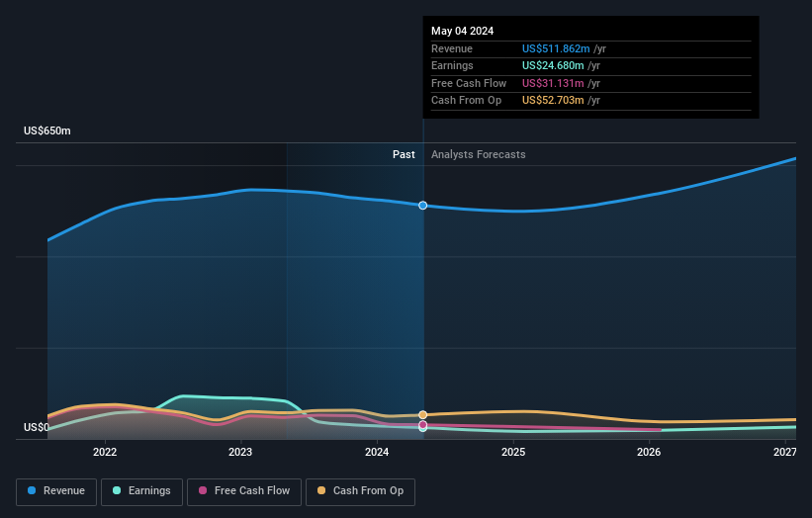Click the Cash From Op label in tooltip
Image resolution: width=812 pixels, height=518 pixels.
(x=466, y=101)
